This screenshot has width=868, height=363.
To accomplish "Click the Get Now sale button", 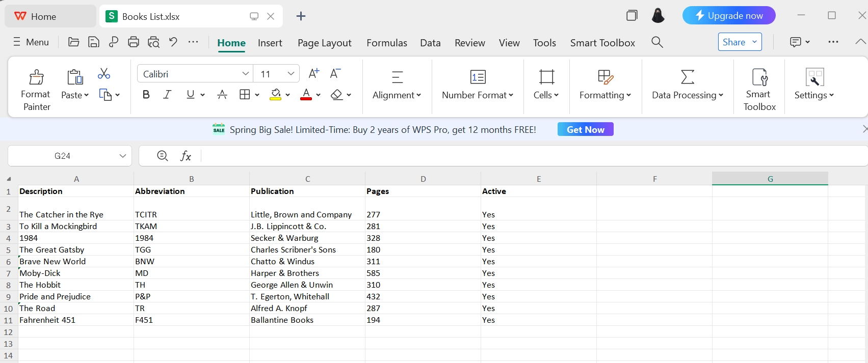I will coord(585,129).
